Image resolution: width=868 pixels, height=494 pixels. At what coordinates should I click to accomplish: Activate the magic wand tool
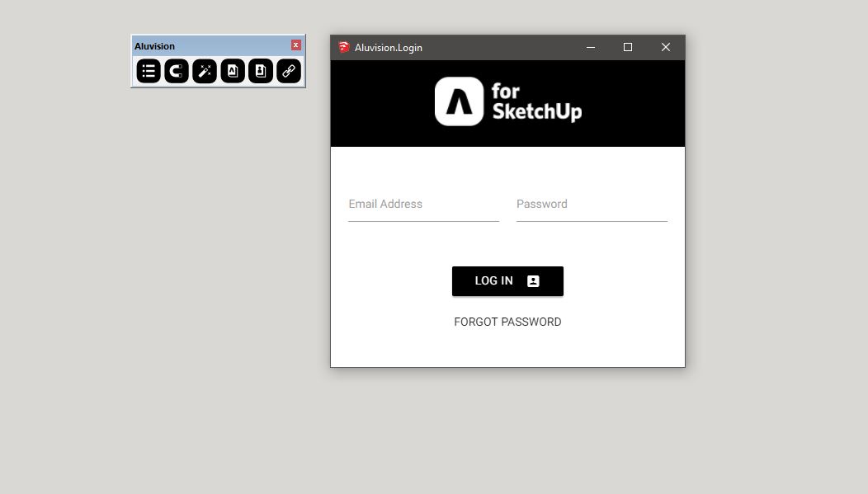pyautogui.click(x=205, y=72)
